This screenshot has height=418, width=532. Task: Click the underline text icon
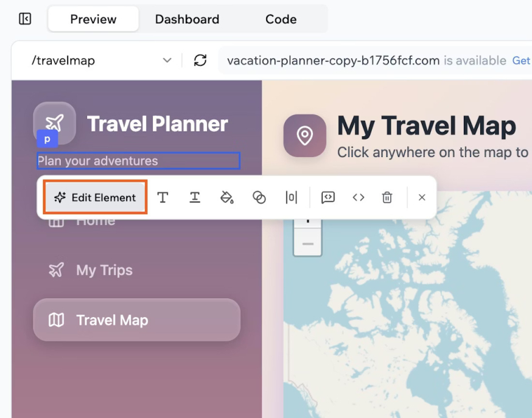click(195, 197)
